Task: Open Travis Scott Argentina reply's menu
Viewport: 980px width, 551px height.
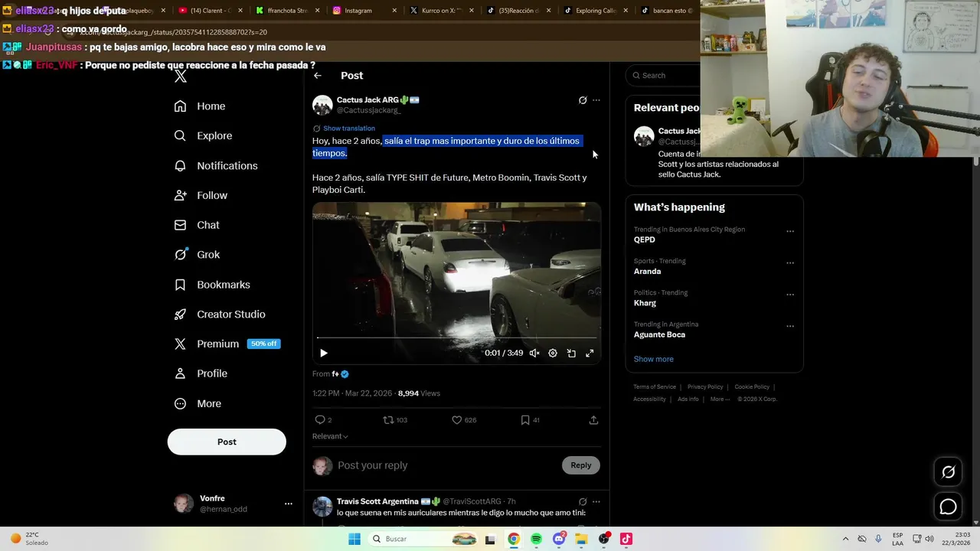Action: click(x=596, y=502)
